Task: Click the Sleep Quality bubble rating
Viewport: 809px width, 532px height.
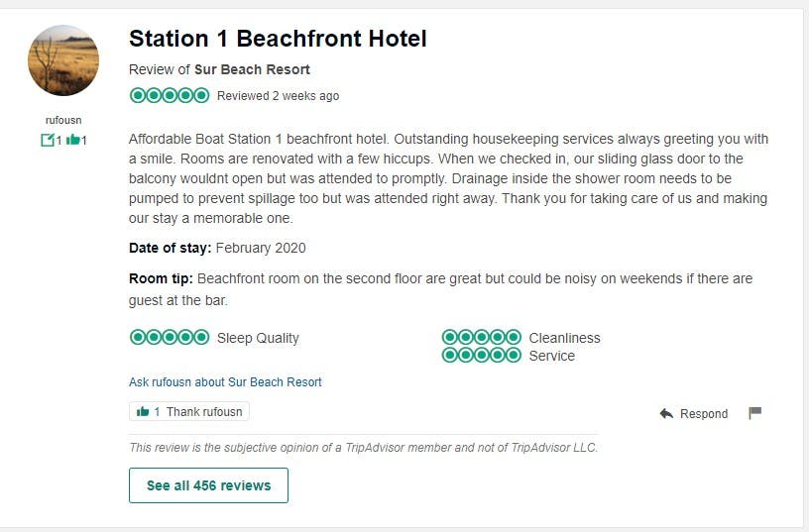Action: tap(170, 337)
